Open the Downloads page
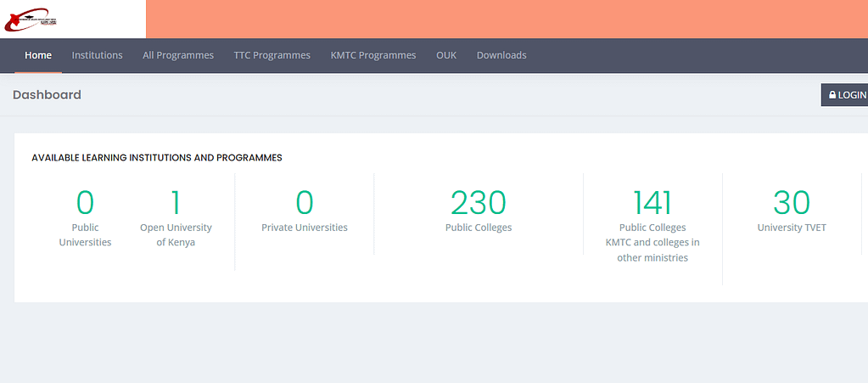Image resolution: width=868 pixels, height=383 pixels. coord(501,55)
